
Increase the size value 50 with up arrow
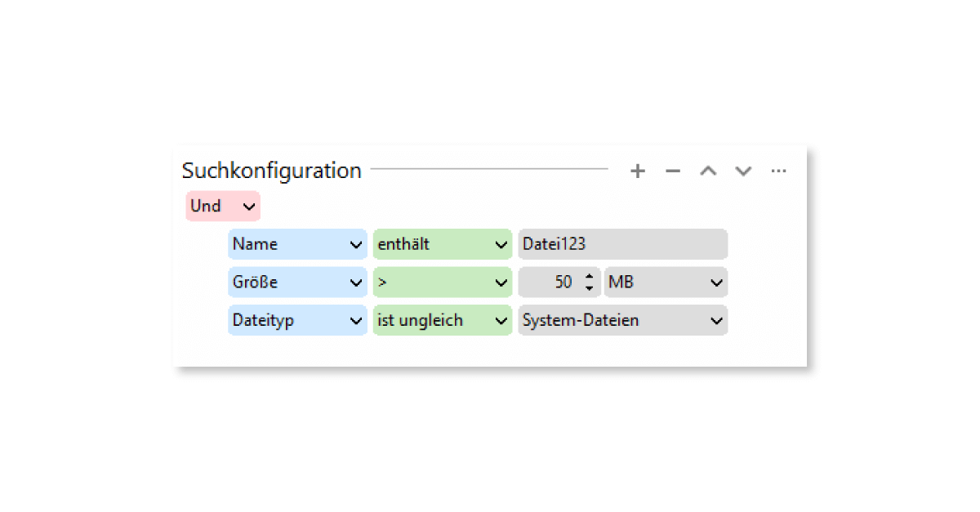(x=589, y=277)
